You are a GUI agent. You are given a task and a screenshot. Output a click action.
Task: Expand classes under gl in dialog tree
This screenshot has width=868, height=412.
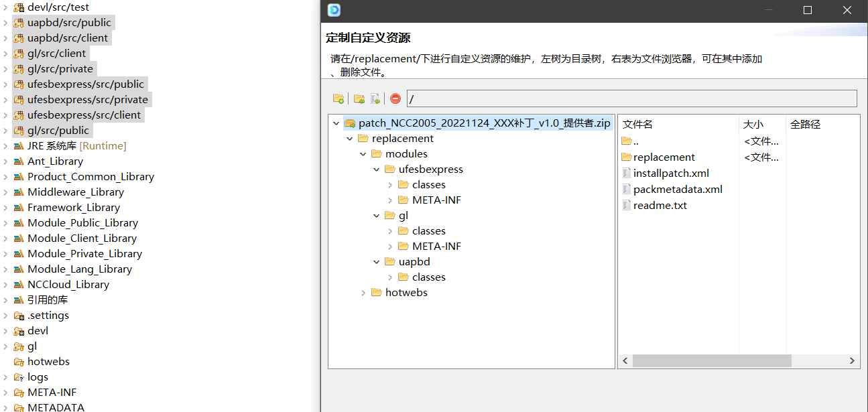(x=390, y=231)
